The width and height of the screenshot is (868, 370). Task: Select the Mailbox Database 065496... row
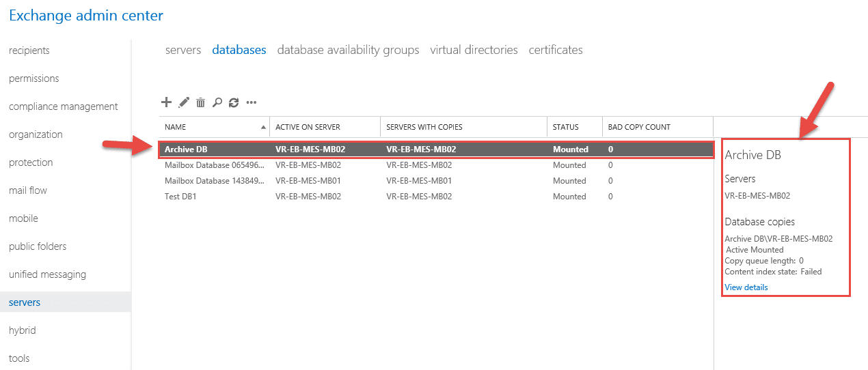coord(436,165)
